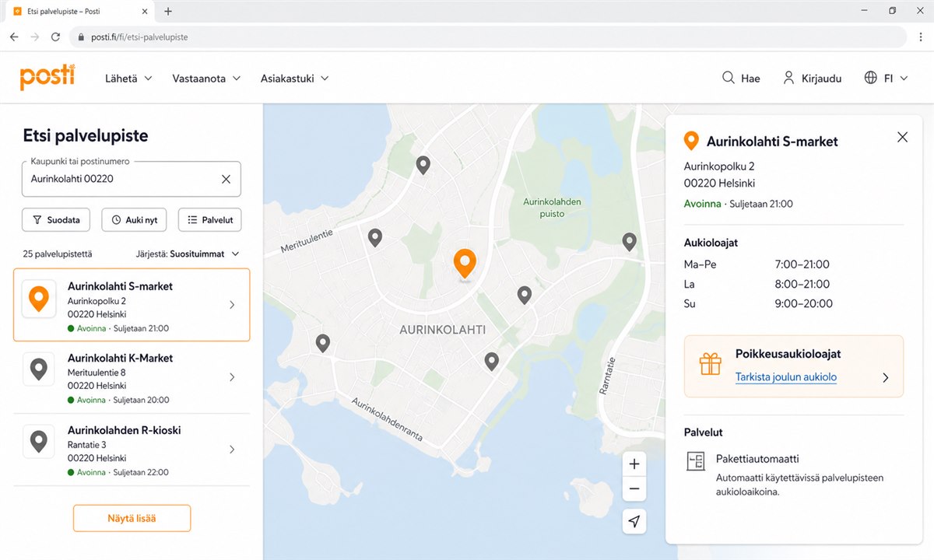This screenshot has width=934, height=560.
Task: Open a new browser tab with plus
Action: coord(168,11)
